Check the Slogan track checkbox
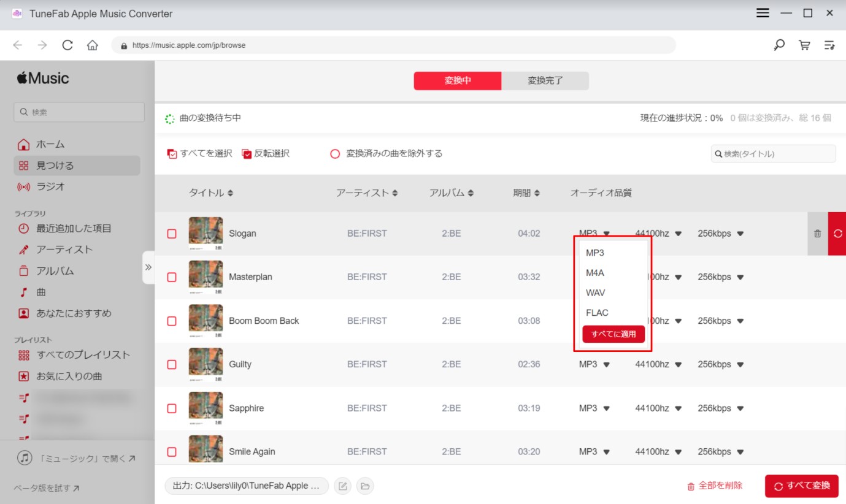 point(172,234)
